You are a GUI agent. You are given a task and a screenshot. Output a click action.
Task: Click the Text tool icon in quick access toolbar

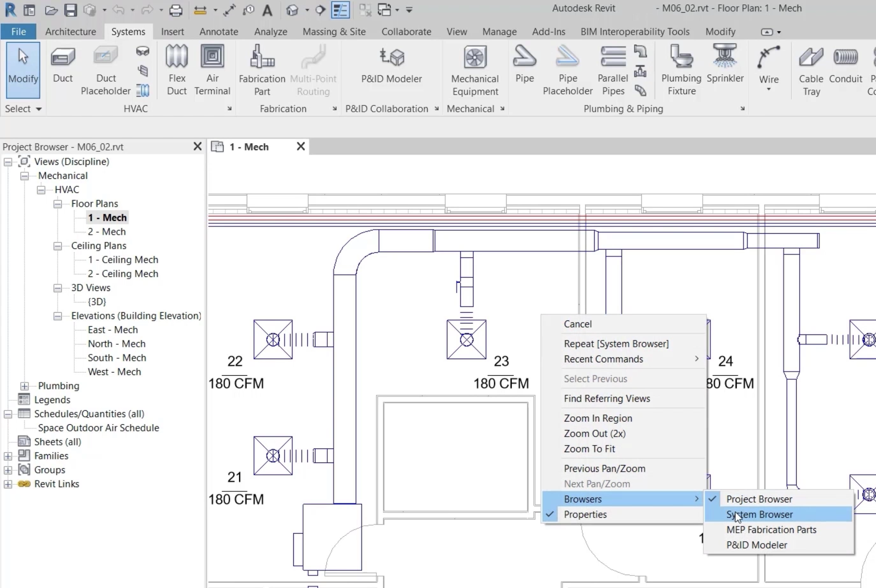coord(267,10)
